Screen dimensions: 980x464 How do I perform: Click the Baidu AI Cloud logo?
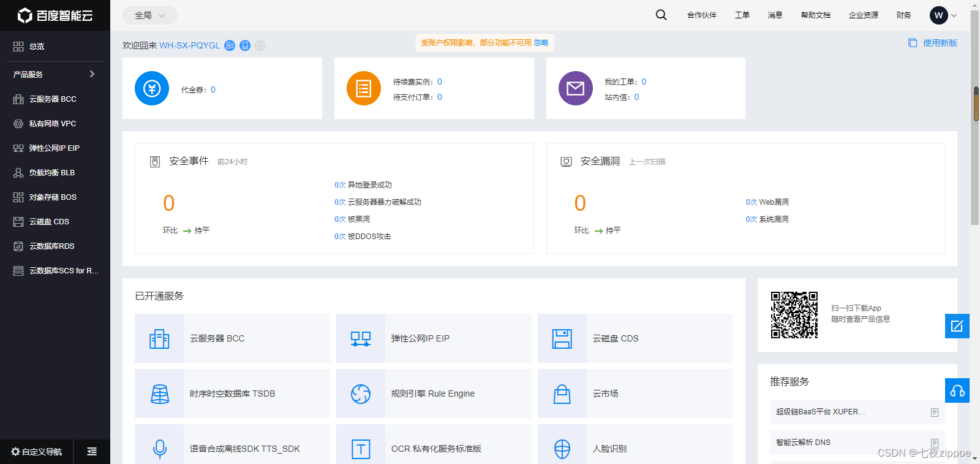[x=55, y=15]
